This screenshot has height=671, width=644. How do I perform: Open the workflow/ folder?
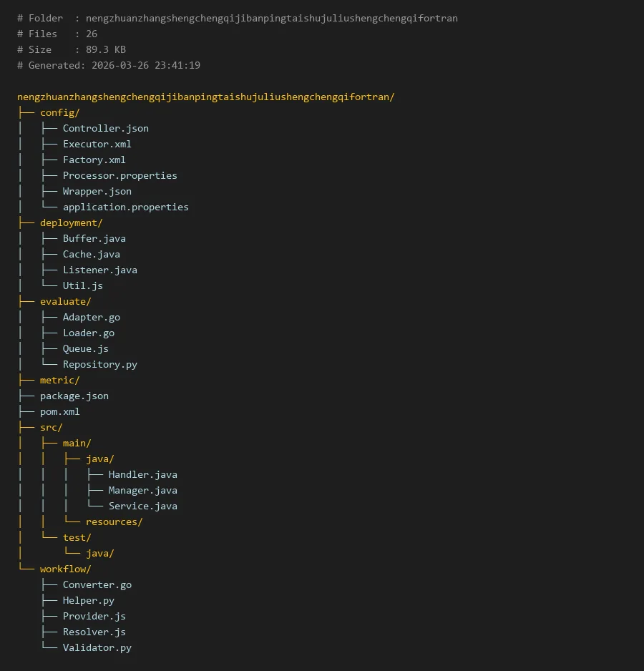point(65,569)
